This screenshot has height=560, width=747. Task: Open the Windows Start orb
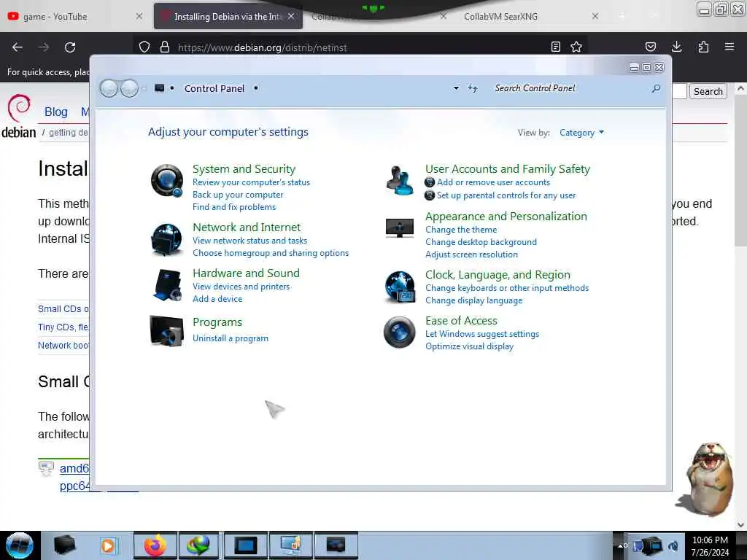[x=20, y=545]
